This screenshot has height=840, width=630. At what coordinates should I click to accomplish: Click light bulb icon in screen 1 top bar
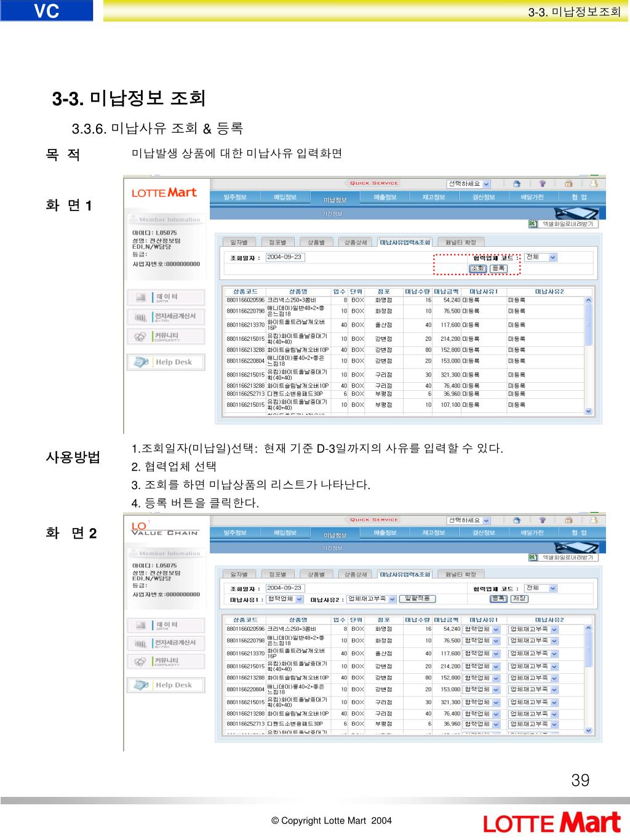[543, 183]
